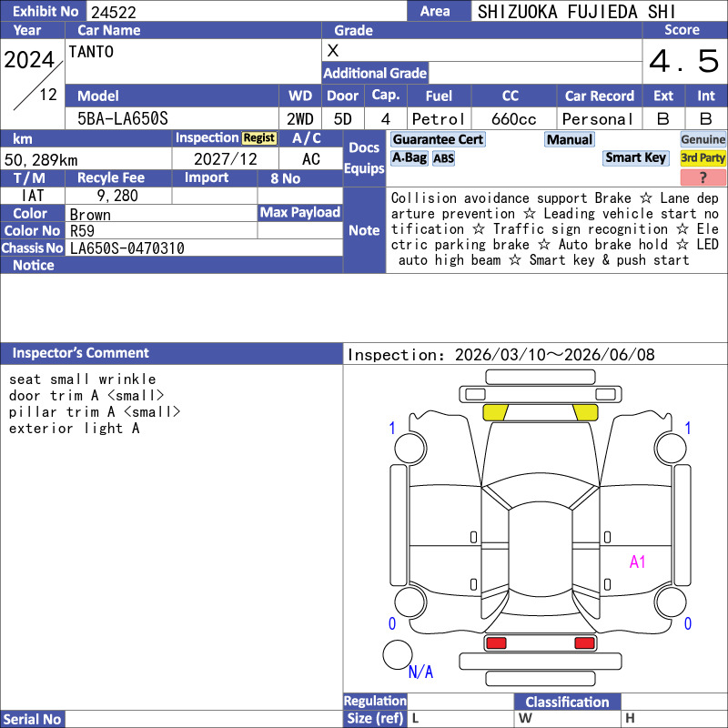This screenshot has height=728, width=728.
Task: Click the Genuine badge
Action: [703, 139]
